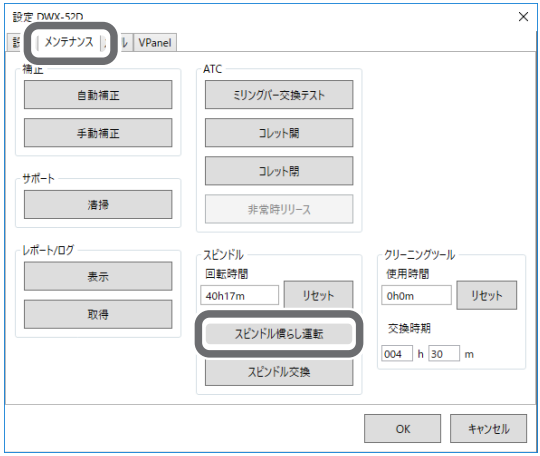The image size is (540, 456).
Task: Click the スピンドル交換 button
Action: click(279, 372)
